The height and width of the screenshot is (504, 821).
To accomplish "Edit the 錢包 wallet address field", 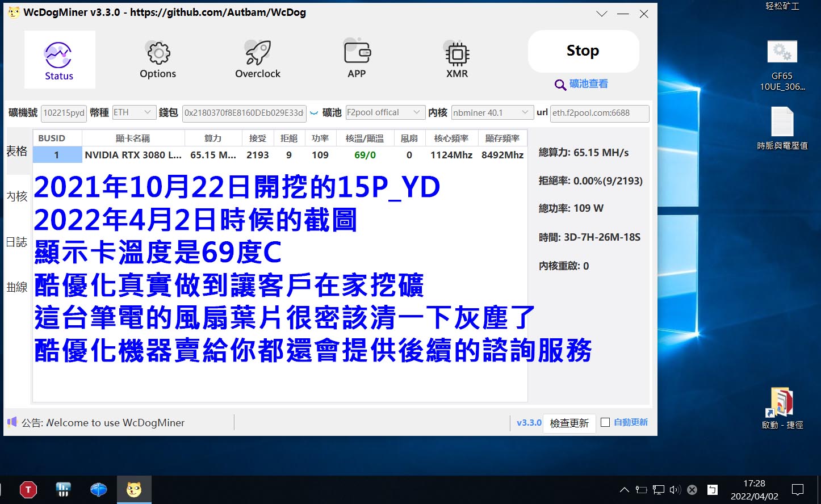I will pos(244,113).
